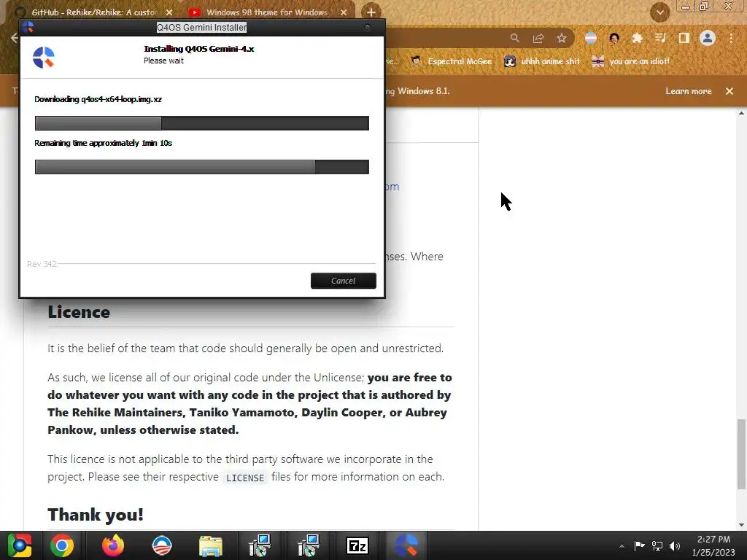Screen dimensions: 747x560
Task: Open the first setup installer taskbar icon
Action: [x=260, y=545]
